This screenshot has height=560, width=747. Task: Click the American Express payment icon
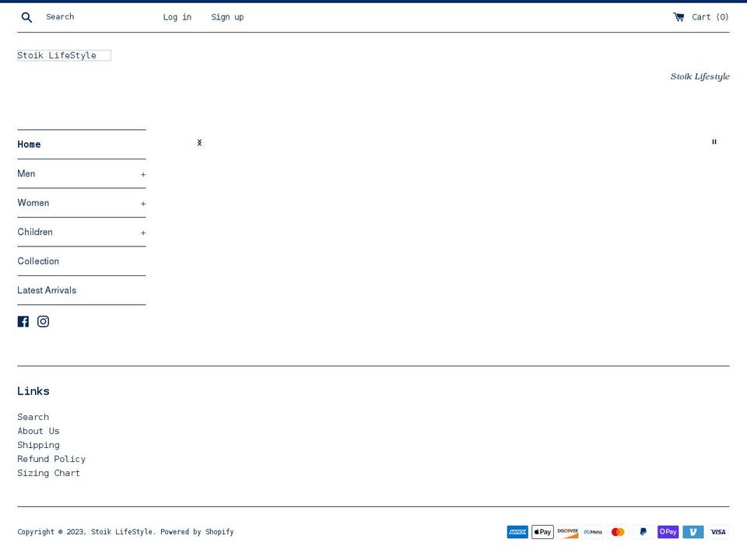(517, 532)
